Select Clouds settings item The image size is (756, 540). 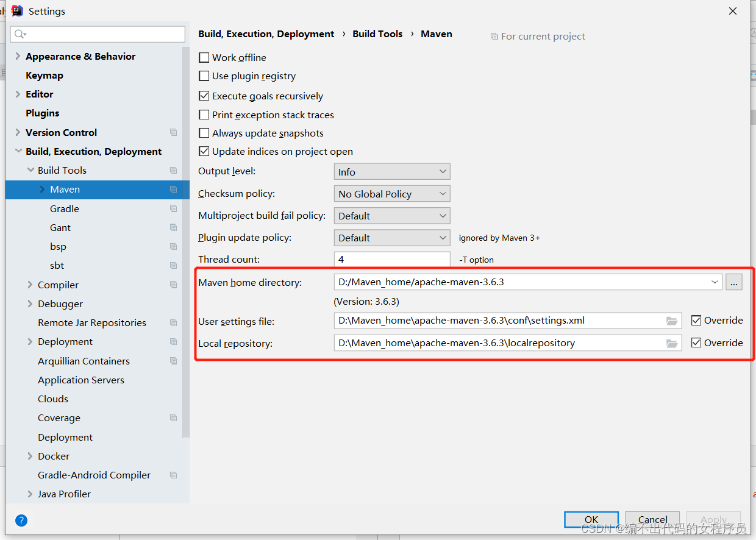click(53, 399)
